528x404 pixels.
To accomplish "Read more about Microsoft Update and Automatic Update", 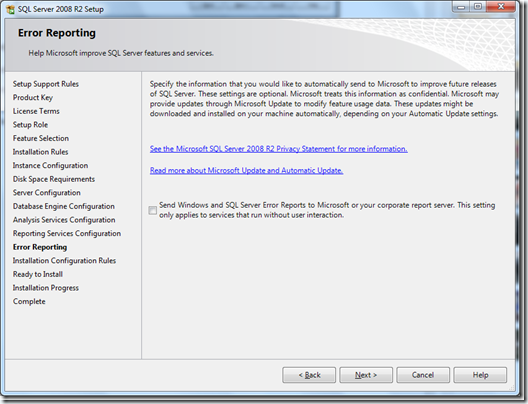I will (x=246, y=170).
